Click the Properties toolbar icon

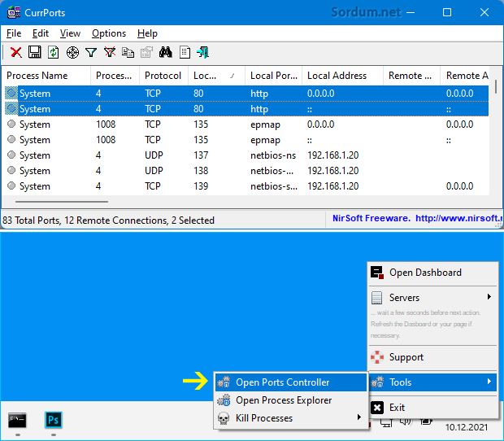click(x=146, y=52)
